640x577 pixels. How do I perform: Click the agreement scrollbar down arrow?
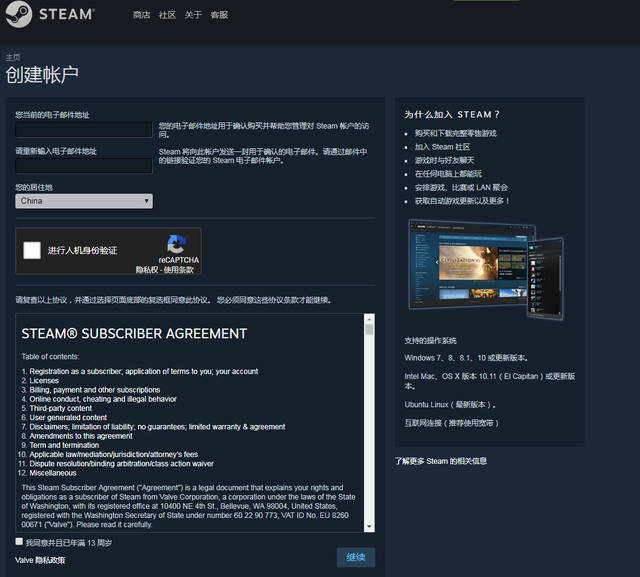[x=369, y=527]
